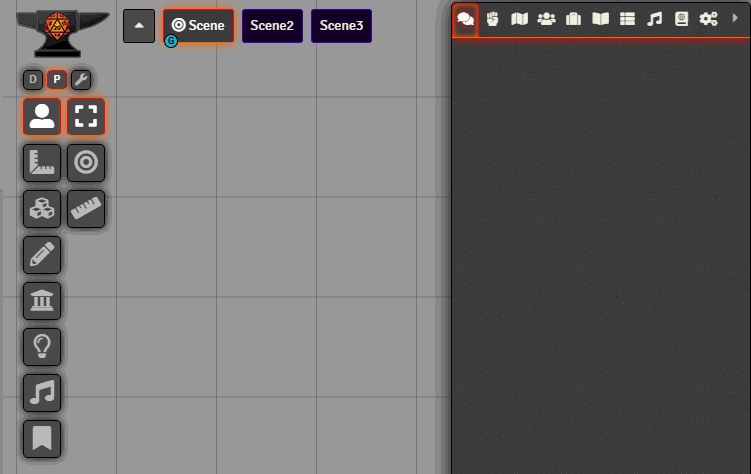Open the Game Settings gears tab
This screenshot has width=751, height=474.
708,19
